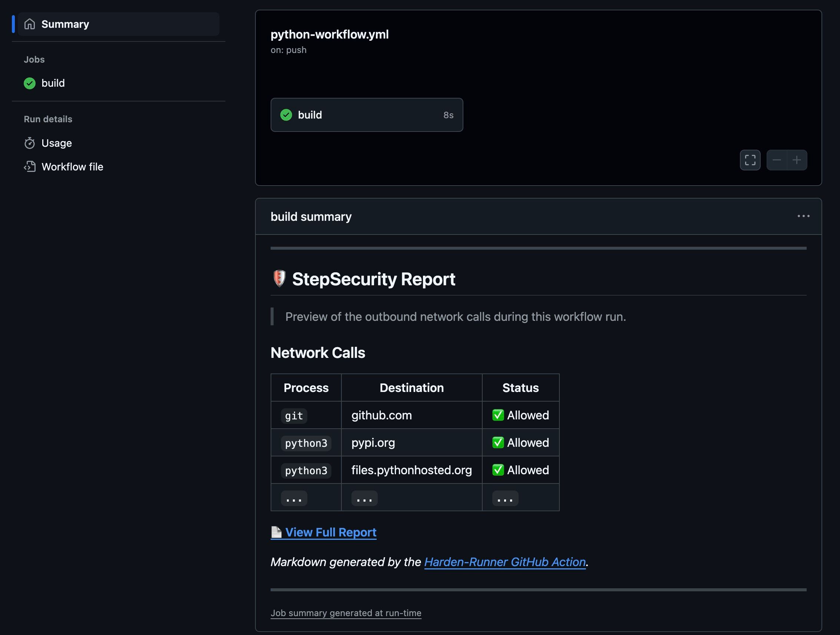The width and height of the screenshot is (840, 635).
Task: Click the Process column header
Action: point(306,388)
